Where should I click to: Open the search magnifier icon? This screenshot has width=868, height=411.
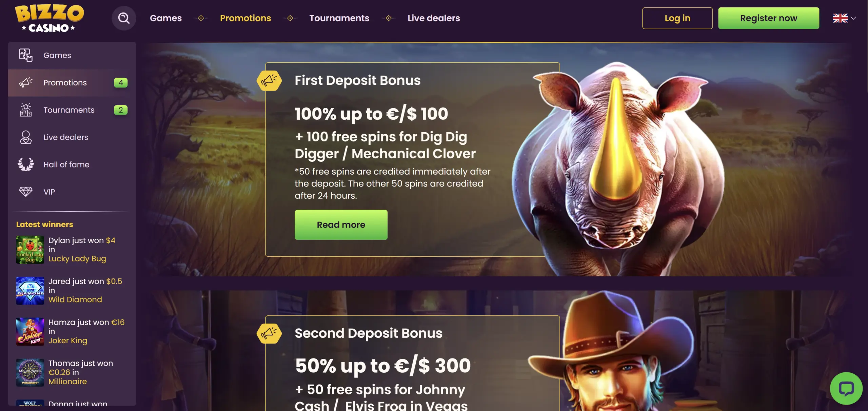tap(124, 18)
